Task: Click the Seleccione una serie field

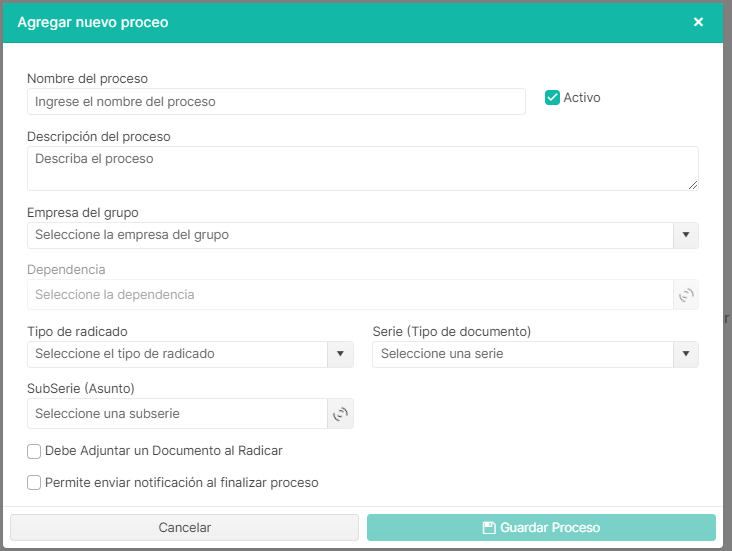Action: (x=522, y=354)
